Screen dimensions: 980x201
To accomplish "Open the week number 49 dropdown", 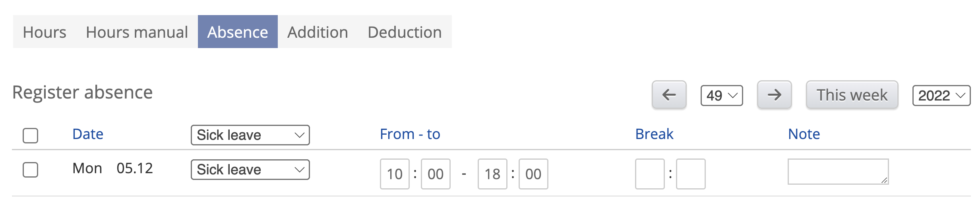I will pyautogui.click(x=722, y=96).
